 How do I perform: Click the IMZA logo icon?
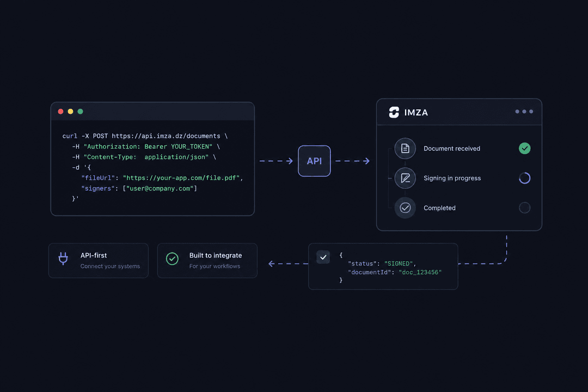(x=394, y=112)
